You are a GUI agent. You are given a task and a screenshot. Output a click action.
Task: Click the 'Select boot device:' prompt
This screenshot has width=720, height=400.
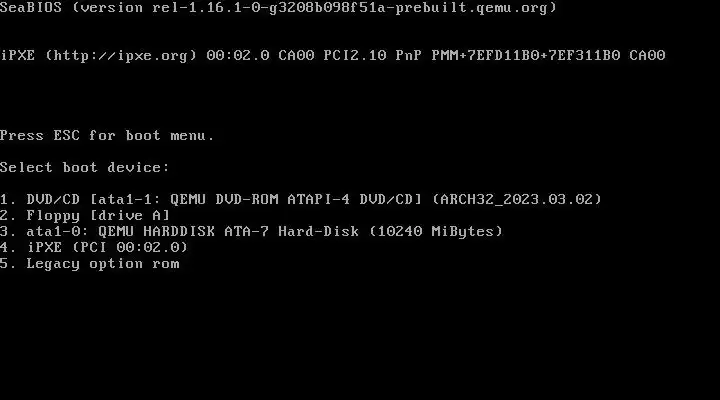click(85, 167)
